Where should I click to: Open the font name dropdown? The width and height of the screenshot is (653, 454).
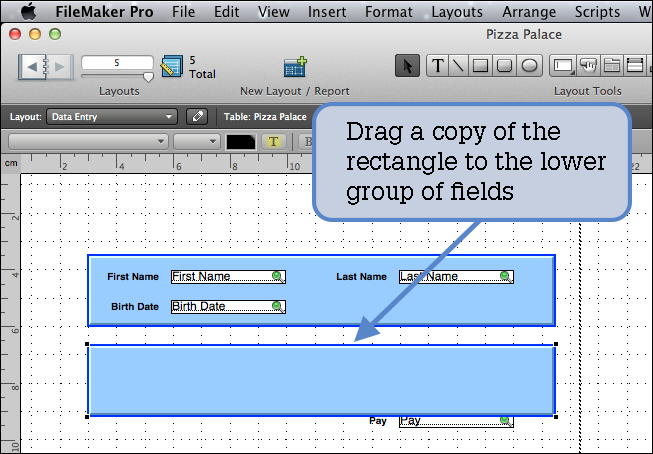click(x=88, y=142)
